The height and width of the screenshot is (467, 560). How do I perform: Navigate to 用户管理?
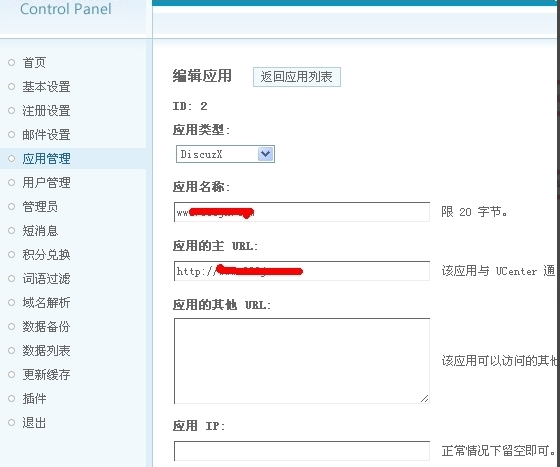(46, 182)
